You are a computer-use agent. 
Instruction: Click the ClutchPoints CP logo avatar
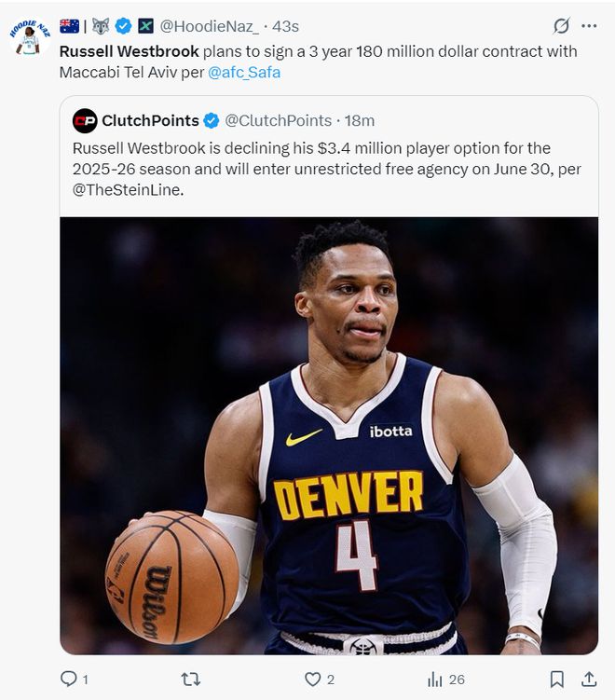pyautogui.click(x=85, y=121)
